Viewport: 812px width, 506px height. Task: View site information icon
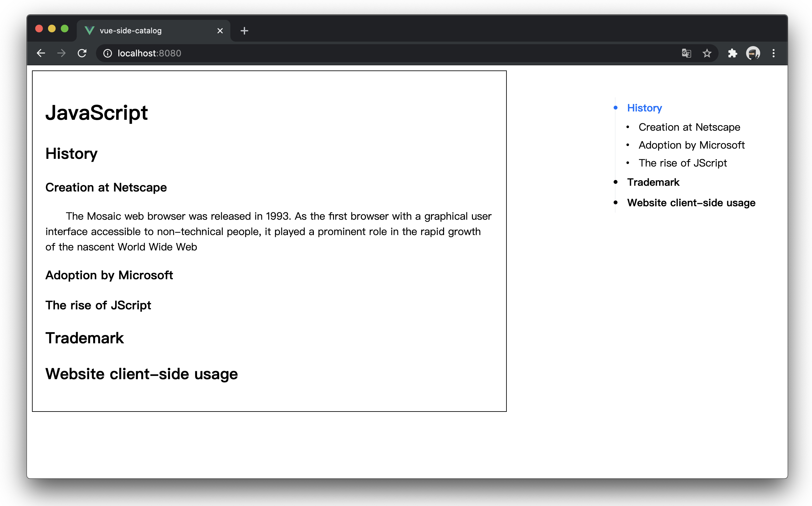(107, 53)
